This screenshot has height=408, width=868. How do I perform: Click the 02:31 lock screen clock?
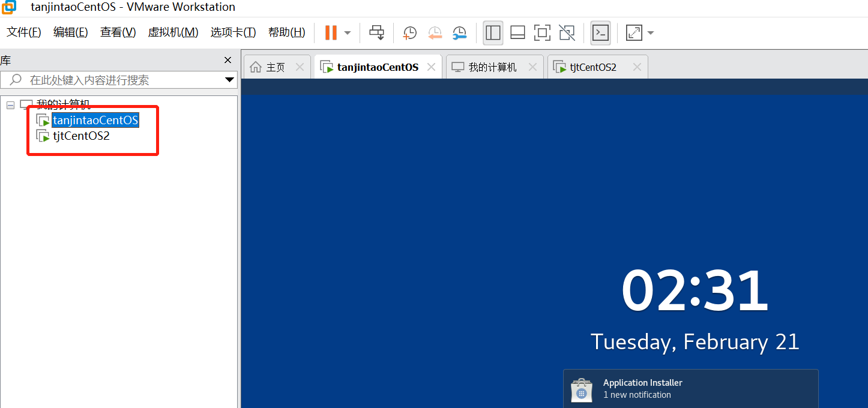coord(695,291)
